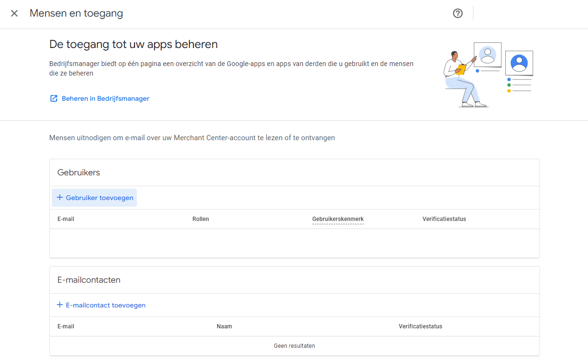Open the Gebruikerskenmerk tooltip header

(337, 219)
